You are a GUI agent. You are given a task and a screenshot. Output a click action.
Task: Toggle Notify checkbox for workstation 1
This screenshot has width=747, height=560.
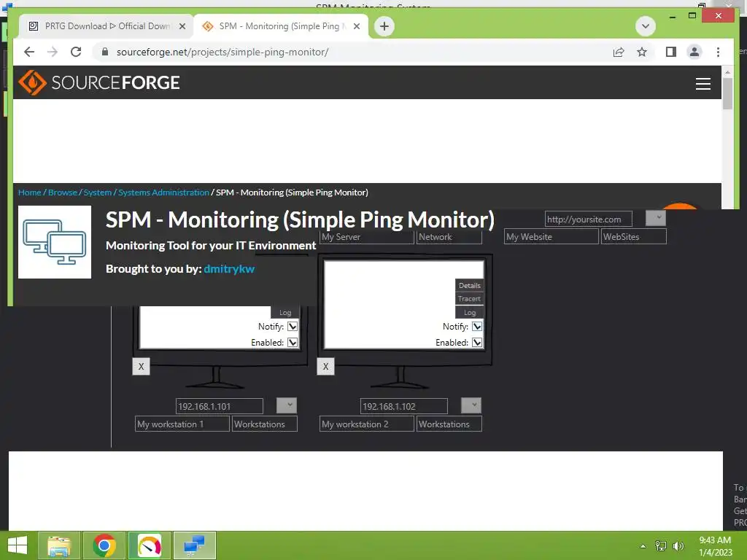(293, 326)
